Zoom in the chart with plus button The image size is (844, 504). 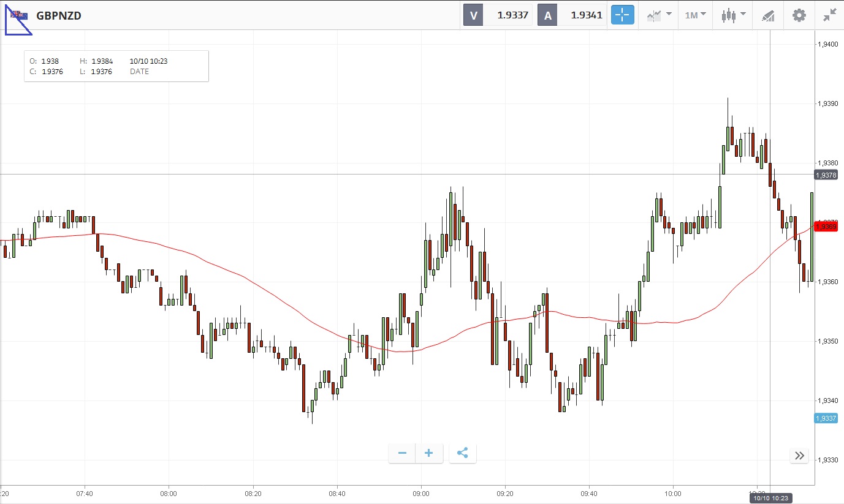point(429,453)
